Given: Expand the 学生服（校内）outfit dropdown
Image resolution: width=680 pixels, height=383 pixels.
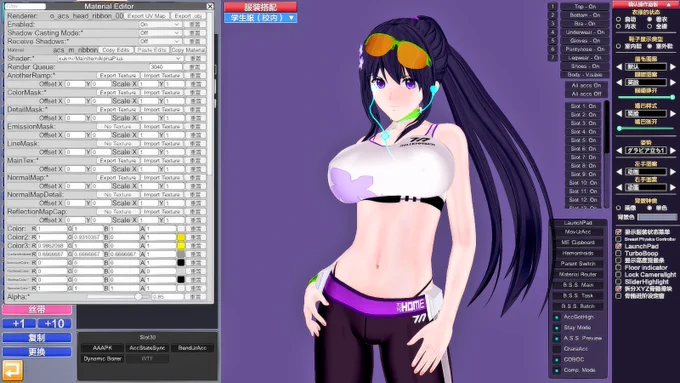Looking at the screenshot, I should (x=261, y=18).
